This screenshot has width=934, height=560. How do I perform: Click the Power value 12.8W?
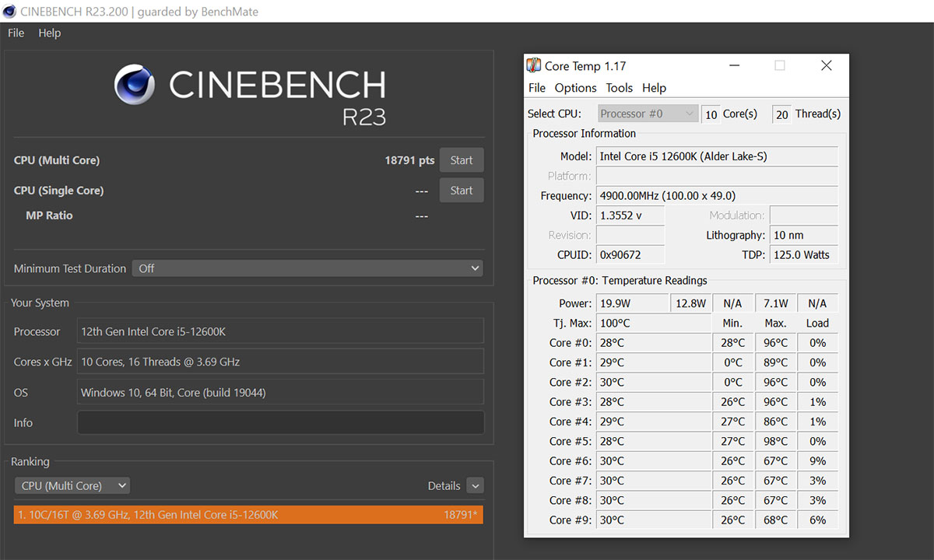click(690, 303)
